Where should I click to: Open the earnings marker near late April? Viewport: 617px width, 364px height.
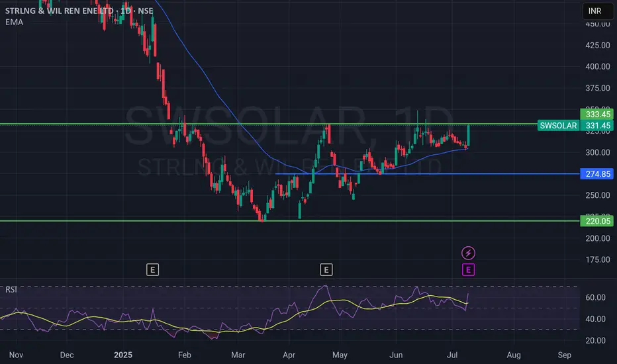pos(326,270)
